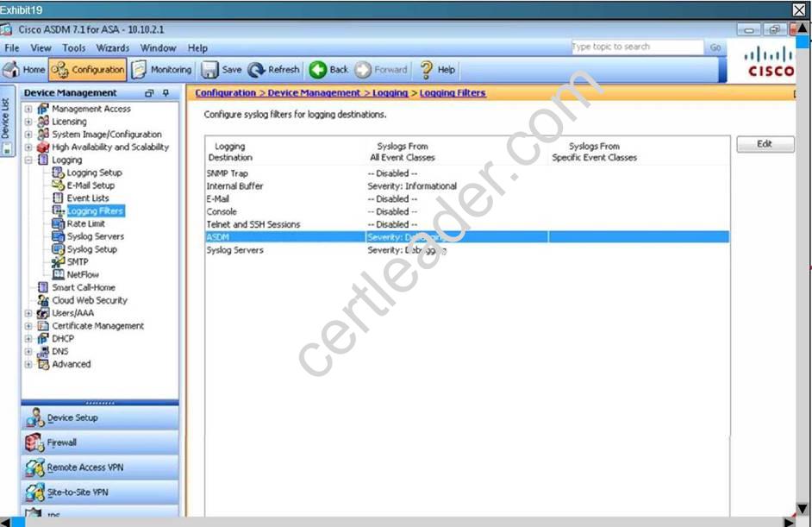Open the Wizards menu
The width and height of the screenshot is (812, 527).
point(113,47)
